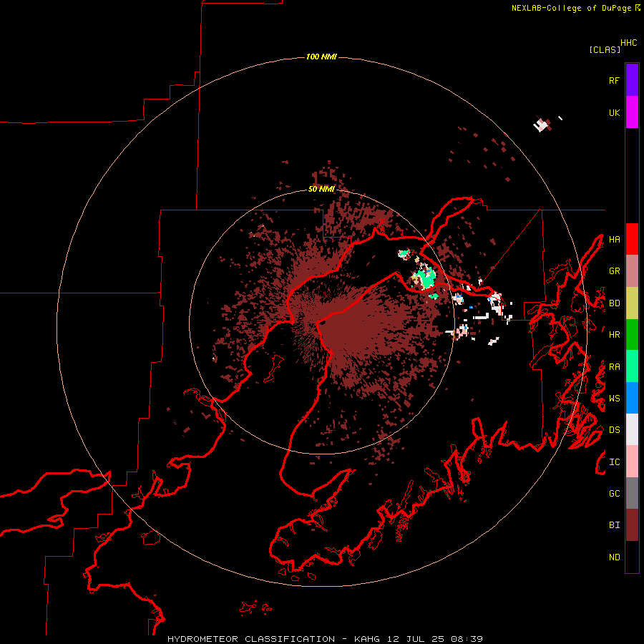644x644 pixels.
Task: Click the GR legend label
Action: coord(614,271)
